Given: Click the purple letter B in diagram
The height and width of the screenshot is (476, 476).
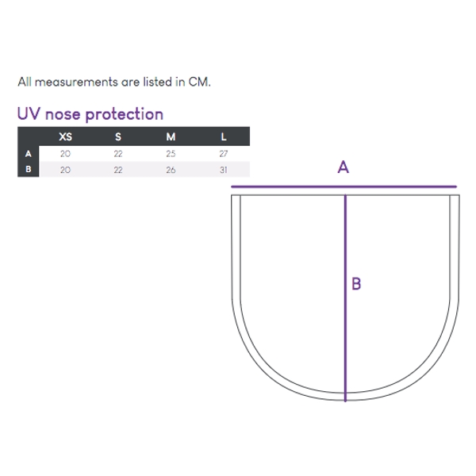Looking at the screenshot, I should point(356,284).
